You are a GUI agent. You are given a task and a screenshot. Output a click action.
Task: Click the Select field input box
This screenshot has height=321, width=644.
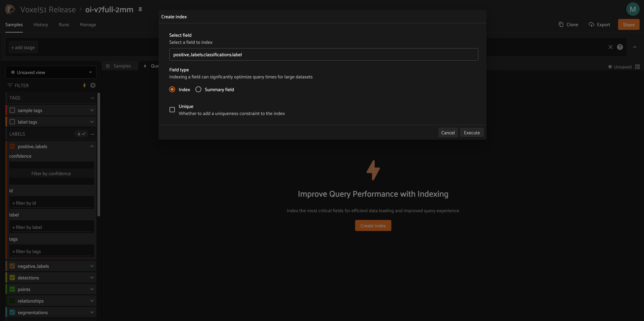pos(324,54)
